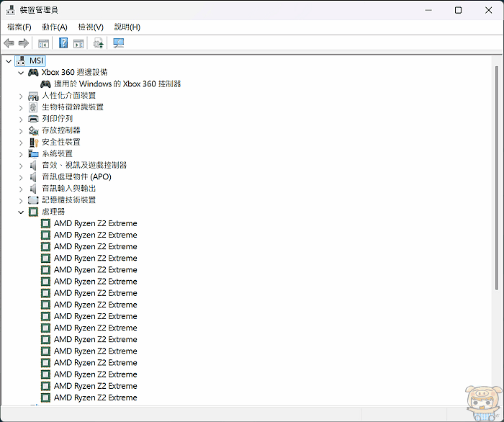Minimize the 裝置管理員 window

(428, 10)
